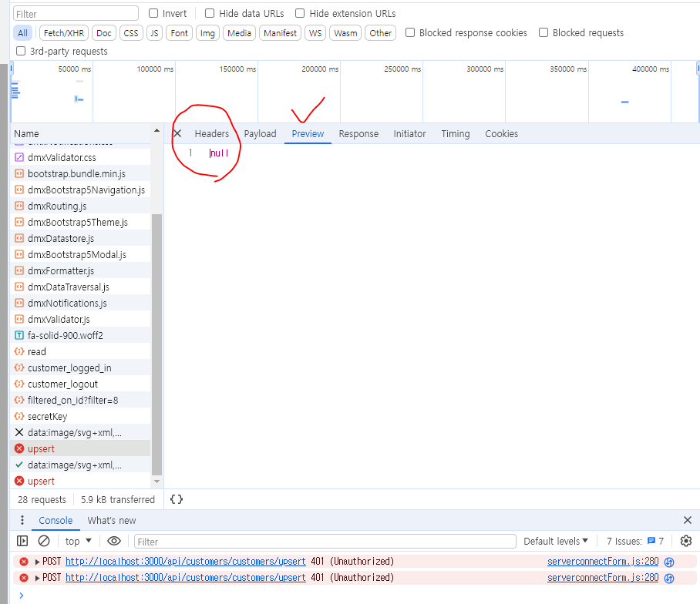700x604 pixels.
Task: Open console settings gear
Action: [686, 541]
